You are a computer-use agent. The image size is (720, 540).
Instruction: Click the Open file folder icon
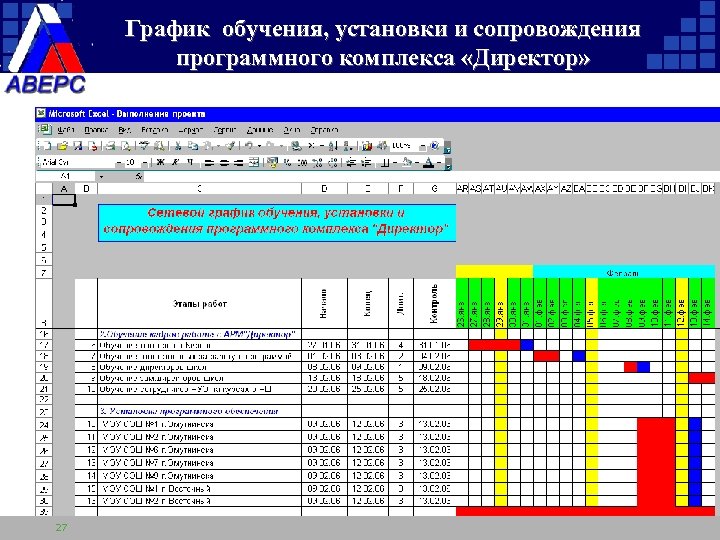(x=62, y=146)
